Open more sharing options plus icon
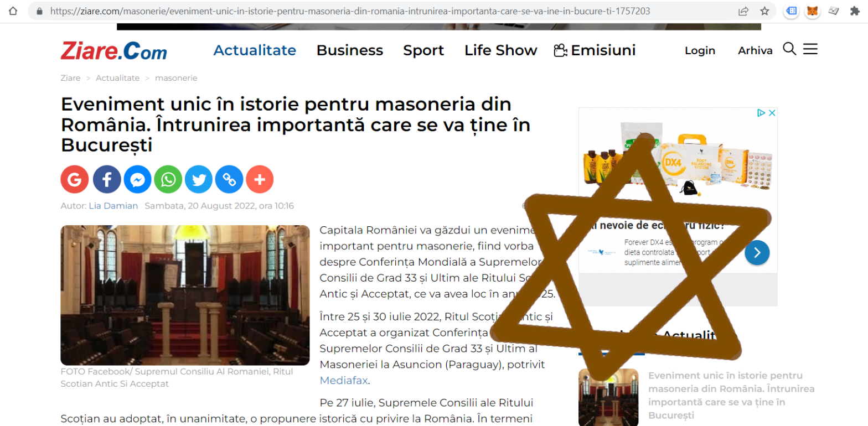The width and height of the screenshot is (868, 426). [x=260, y=179]
